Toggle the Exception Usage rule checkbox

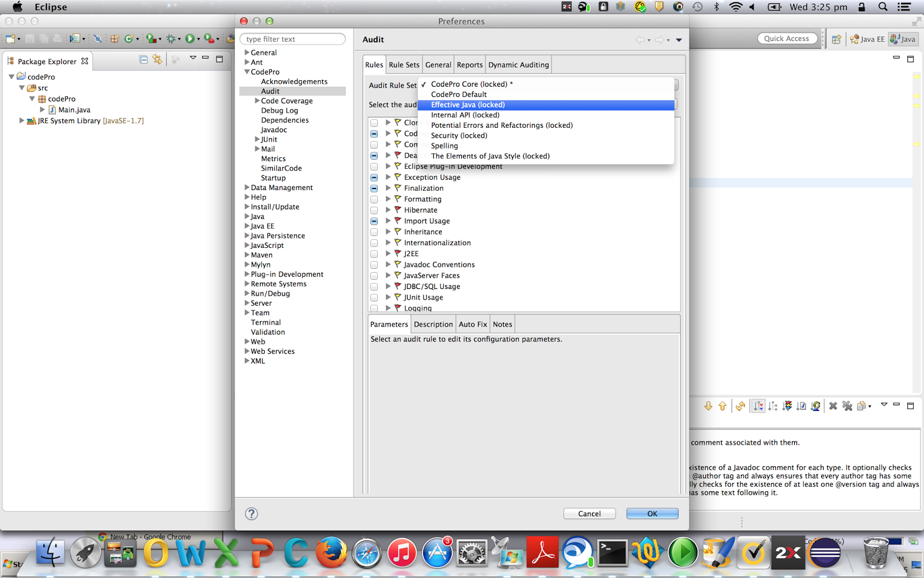click(x=374, y=177)
